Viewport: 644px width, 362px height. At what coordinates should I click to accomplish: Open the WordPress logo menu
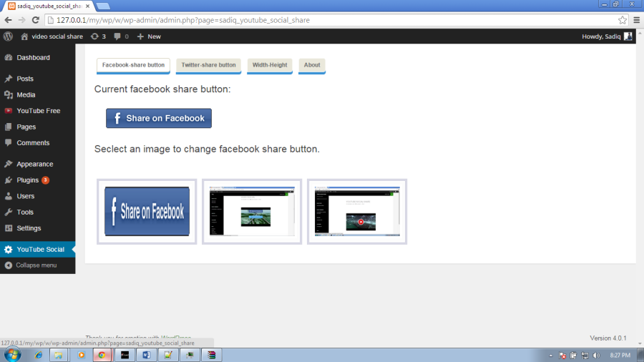(x=8, y=36)
